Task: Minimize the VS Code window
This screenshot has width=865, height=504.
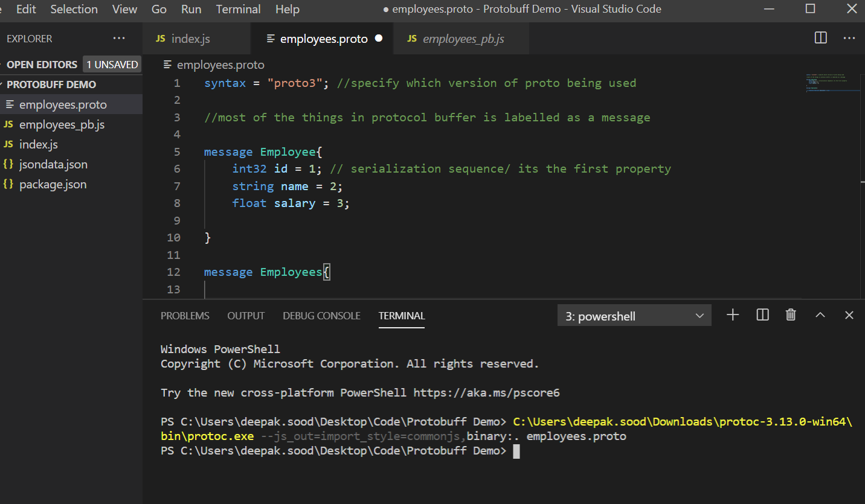Action: 769,8
